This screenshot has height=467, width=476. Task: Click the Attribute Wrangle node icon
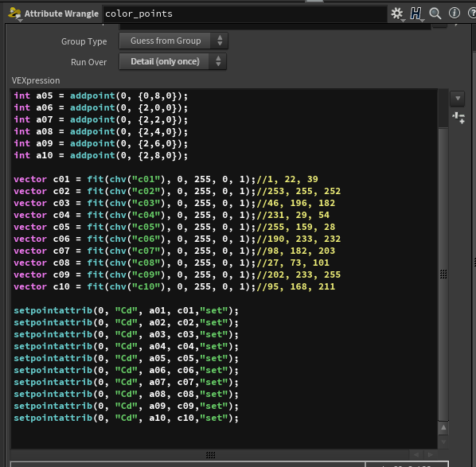tap(14, 14)
